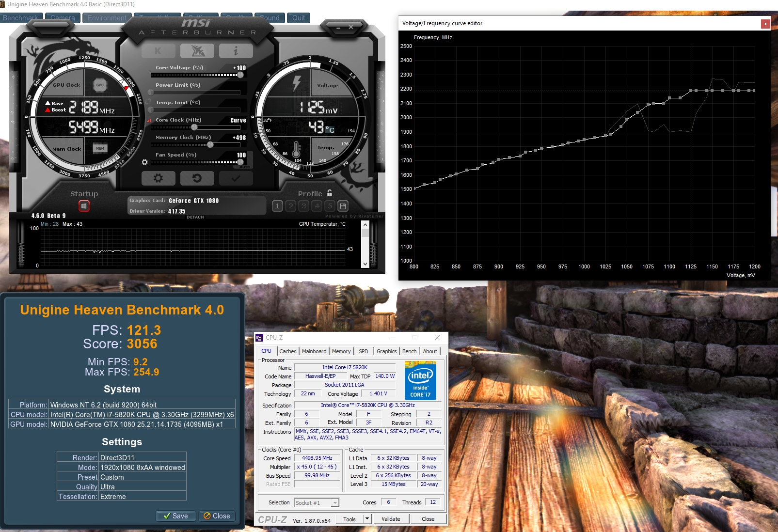The width and height of the screenshot is (778, 532).
Task: Click the Close button in CPU-Z
Action: click(428, 519)
